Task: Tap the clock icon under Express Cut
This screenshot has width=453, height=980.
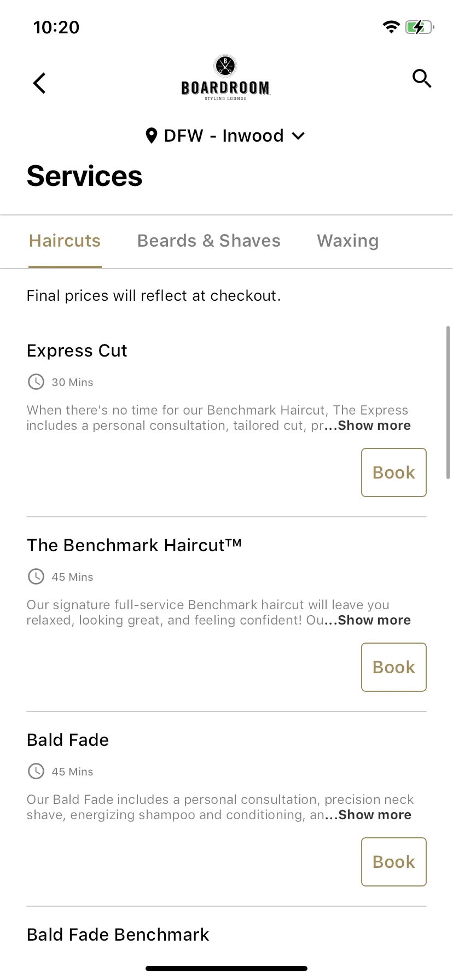Action: (36, 382)
